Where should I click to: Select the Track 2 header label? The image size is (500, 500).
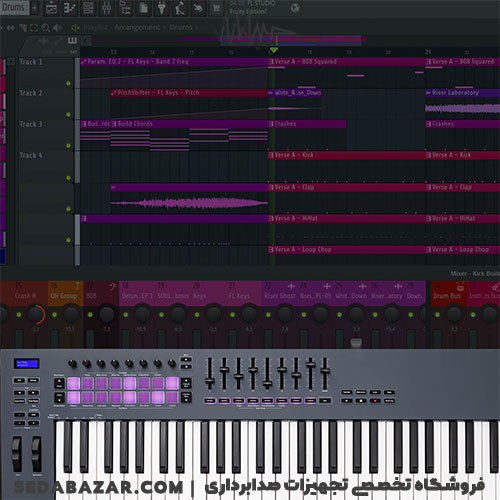click(x=31, y=93)
